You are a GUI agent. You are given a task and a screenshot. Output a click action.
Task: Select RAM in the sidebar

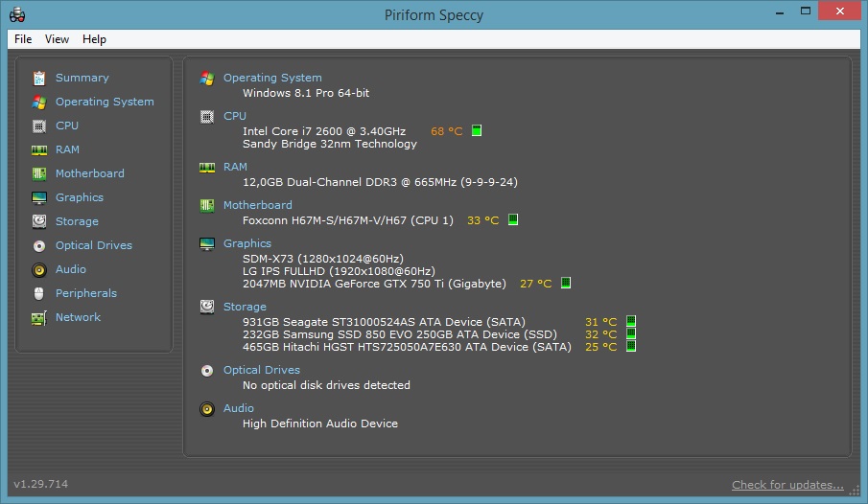[x=67, y=149]
